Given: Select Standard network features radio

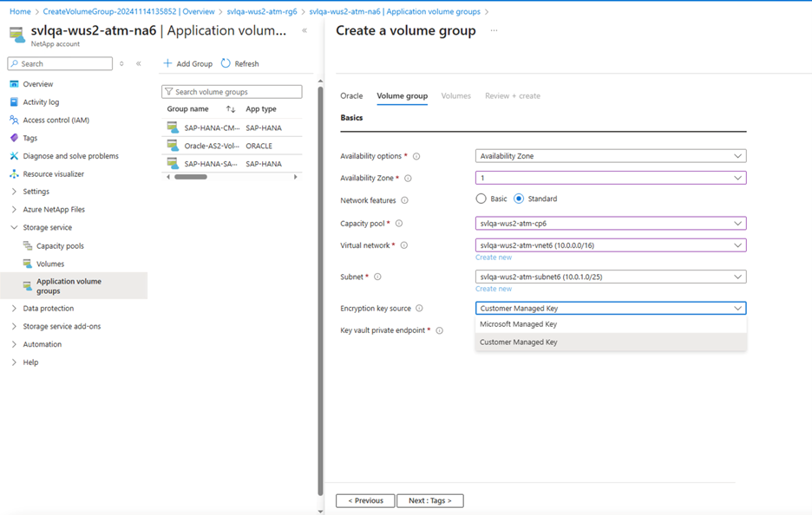Looking at the screenshot, I should tap(519, 199).
